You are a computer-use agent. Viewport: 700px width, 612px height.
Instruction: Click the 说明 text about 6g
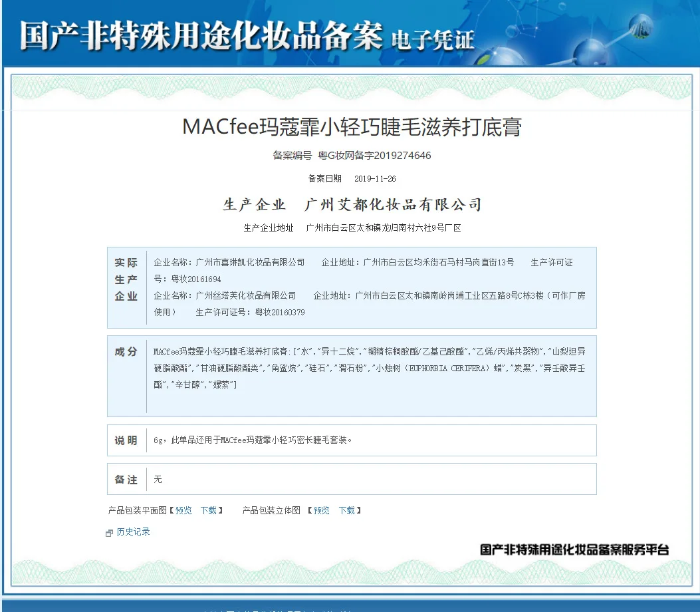click(x=253, y=440)
